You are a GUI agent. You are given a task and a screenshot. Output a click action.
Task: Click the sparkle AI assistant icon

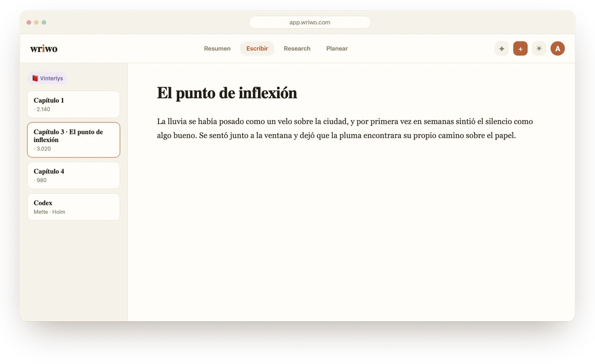tap(502, 48)
